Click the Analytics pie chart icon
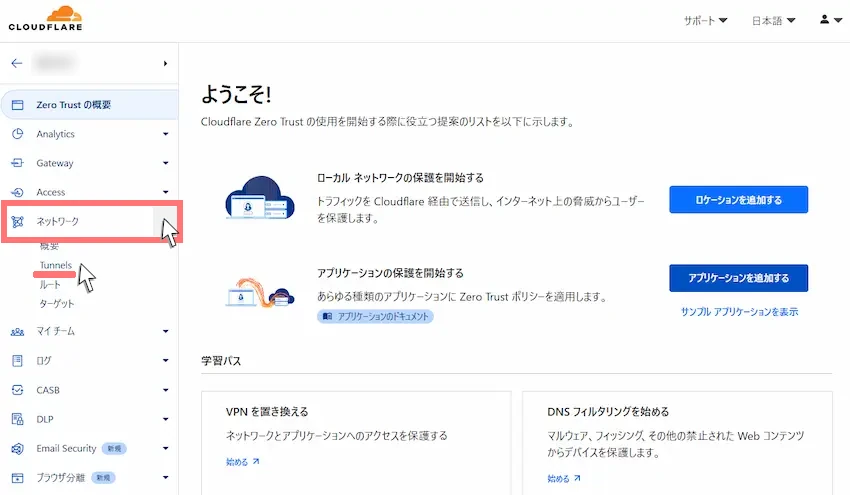 [17, 134]
